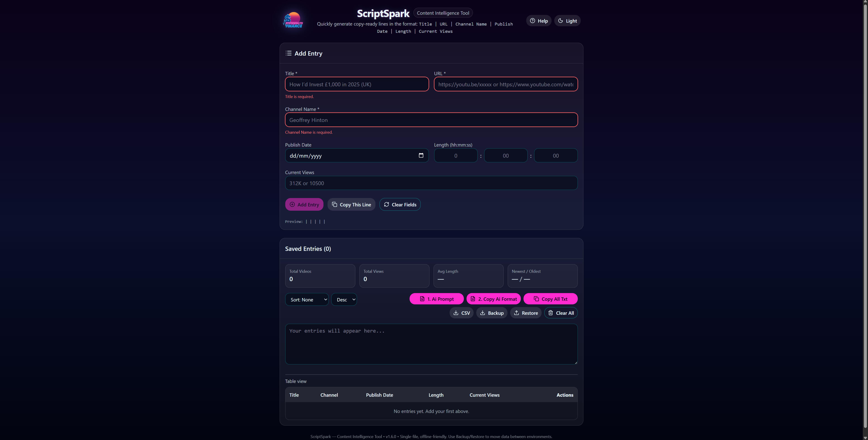The width and height of the screenshot is (868, 440).
Task: Open the calendar picker in Publish Date
Action: click(x=421, y=156)
